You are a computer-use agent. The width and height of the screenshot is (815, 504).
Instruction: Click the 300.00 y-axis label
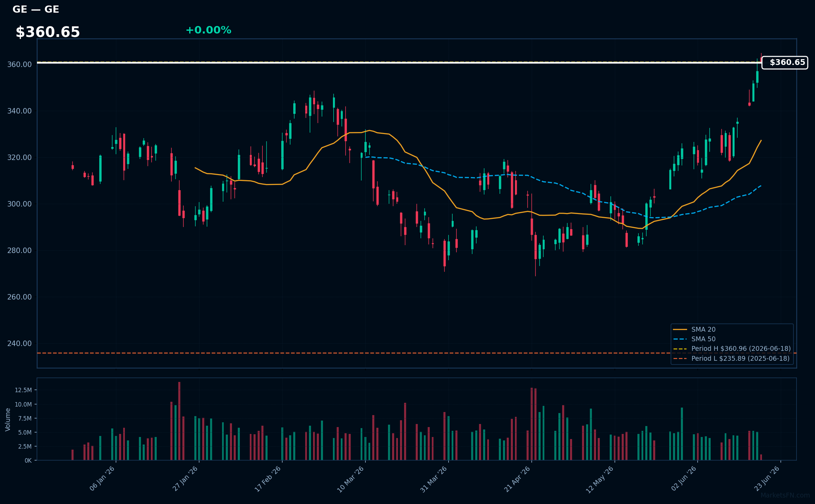click(x=20, y=204)
